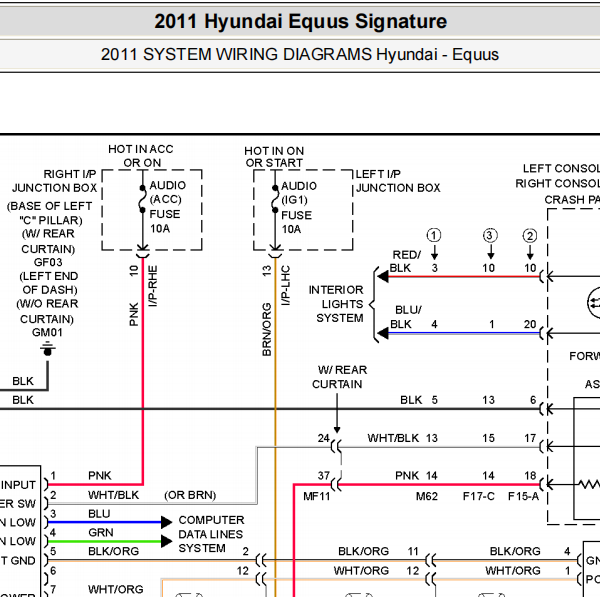
Task: Click the ground symbol below GM01
Action: (x=47, y=349)
